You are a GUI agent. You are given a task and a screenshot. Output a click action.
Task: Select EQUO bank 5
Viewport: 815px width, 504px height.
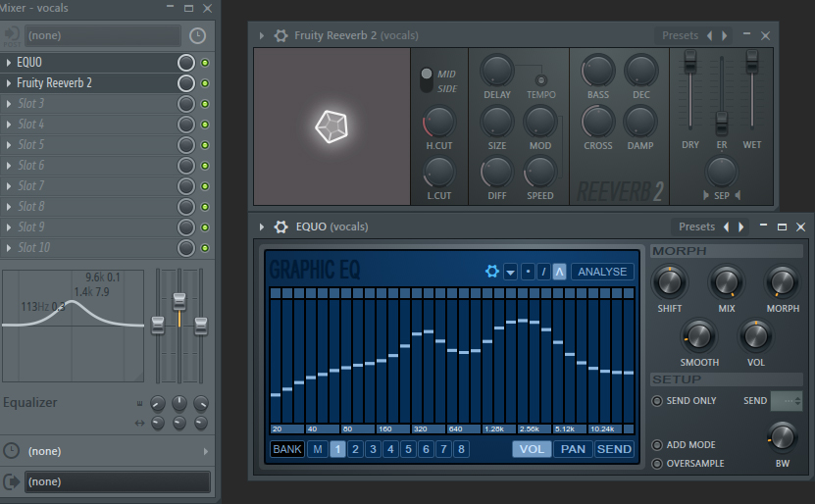click(x=408, y=449)
